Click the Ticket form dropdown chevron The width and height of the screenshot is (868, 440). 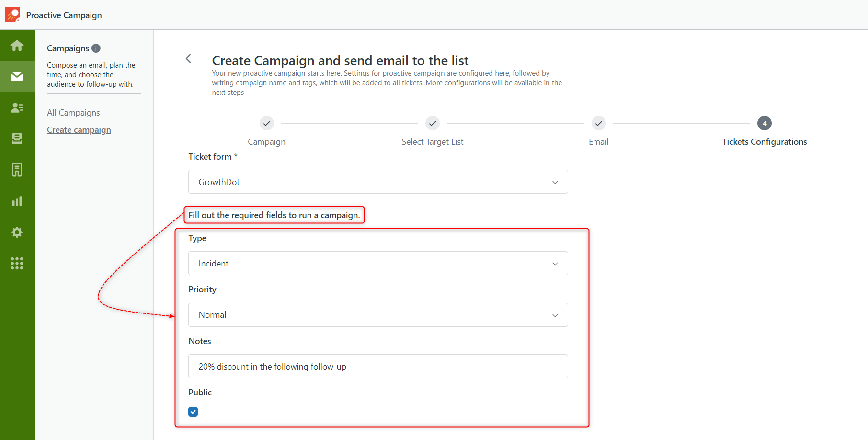555,182
